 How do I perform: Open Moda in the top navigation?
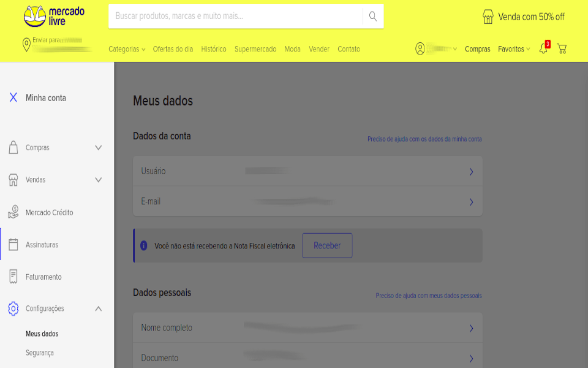(x=293, y=49)
